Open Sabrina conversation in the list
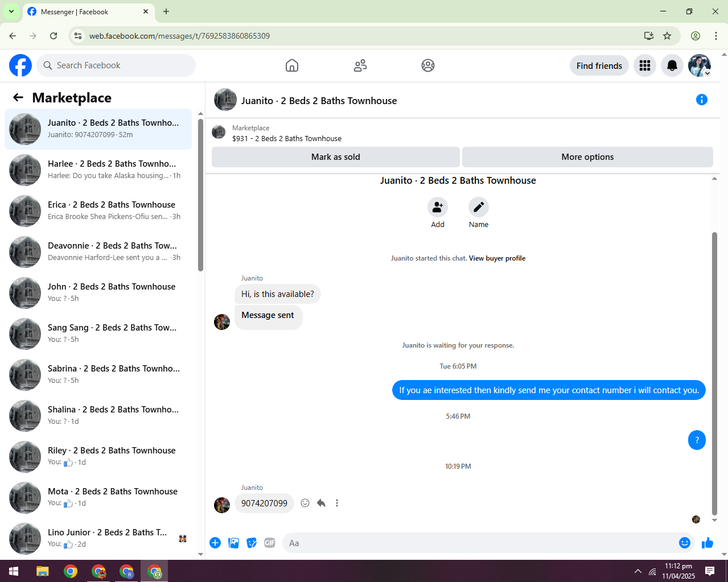Viewport: 728px width, 582px height. point(98,375)
